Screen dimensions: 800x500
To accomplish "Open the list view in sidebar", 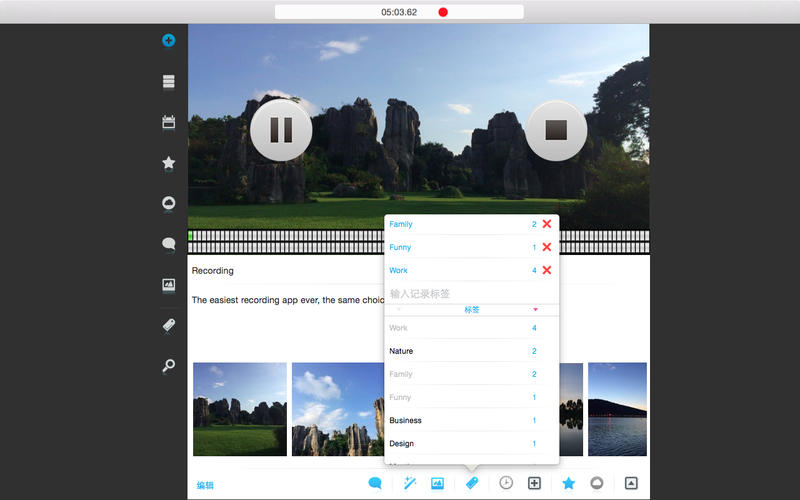I will (x=168, y=81).
